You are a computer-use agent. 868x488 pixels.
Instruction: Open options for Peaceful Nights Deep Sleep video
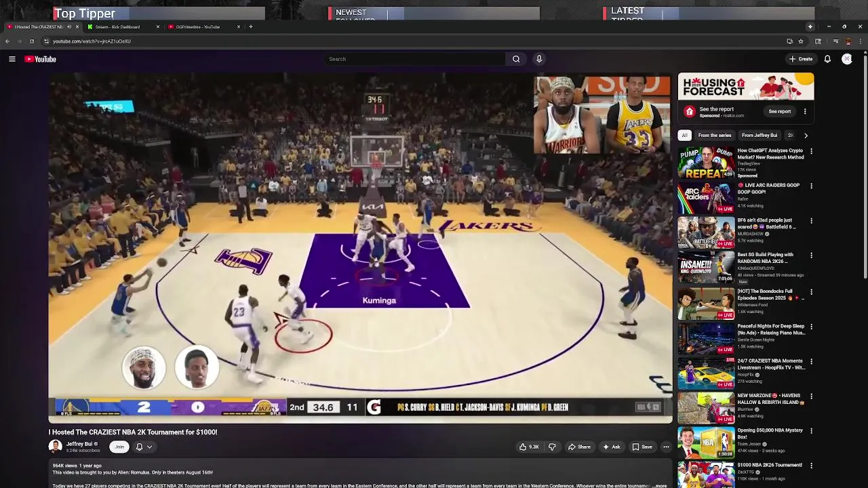pyautogui.click(x=811, y=327)
